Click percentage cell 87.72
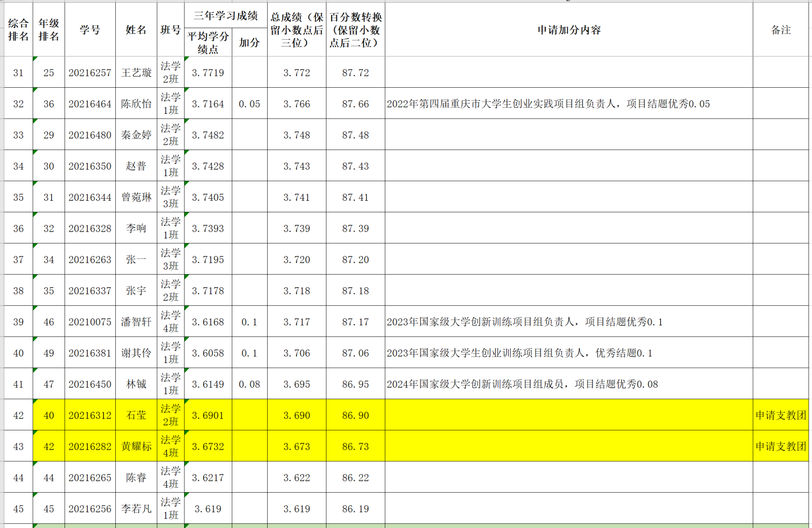Viewport: 812px width, 528px height. [x=355, y=73]
